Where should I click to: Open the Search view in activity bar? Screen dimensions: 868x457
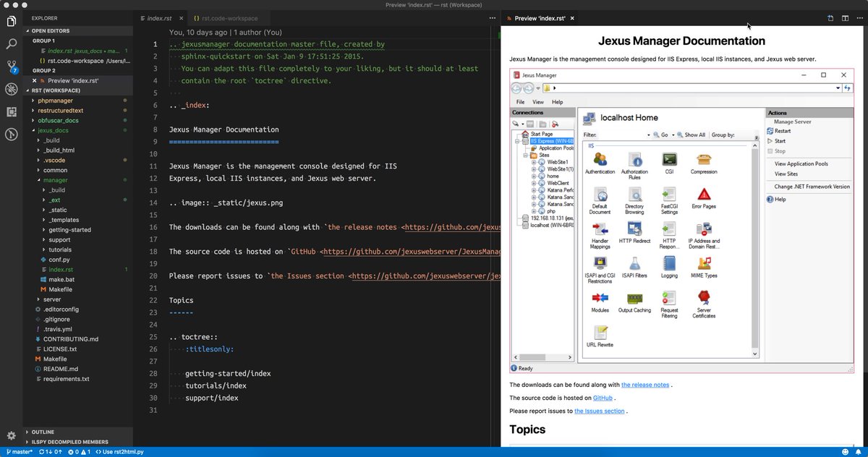click(11, 43)
